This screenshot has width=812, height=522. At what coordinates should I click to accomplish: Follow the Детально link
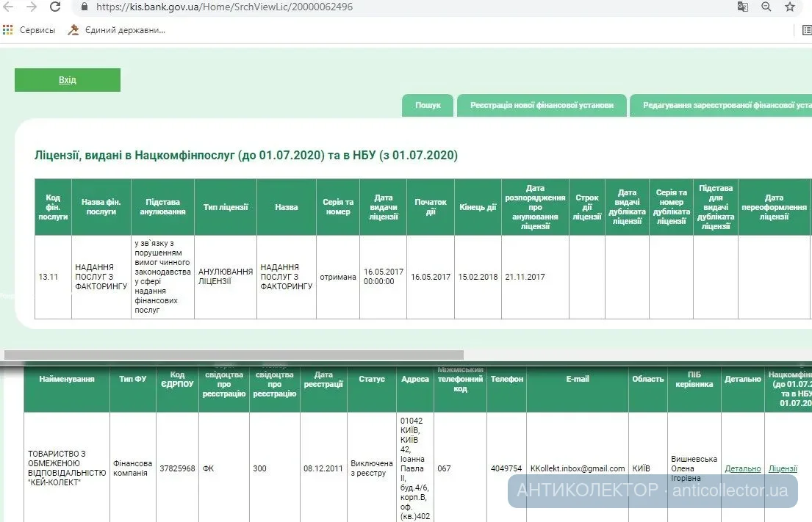[x=742, y=468]
